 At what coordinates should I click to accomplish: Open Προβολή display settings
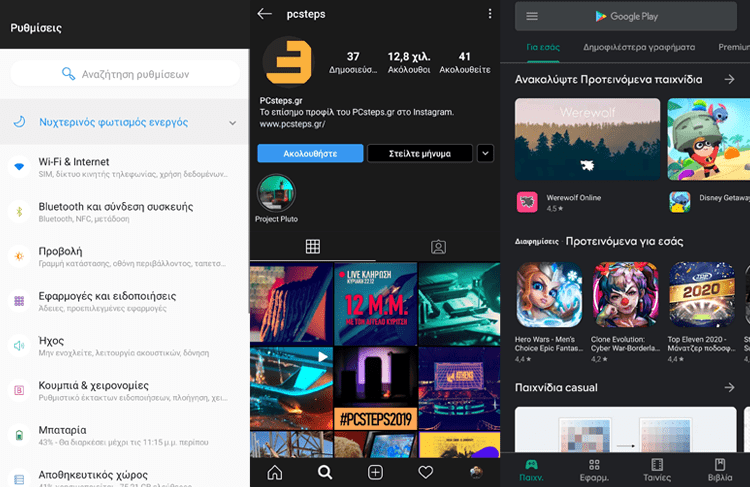tap(124, 256)
